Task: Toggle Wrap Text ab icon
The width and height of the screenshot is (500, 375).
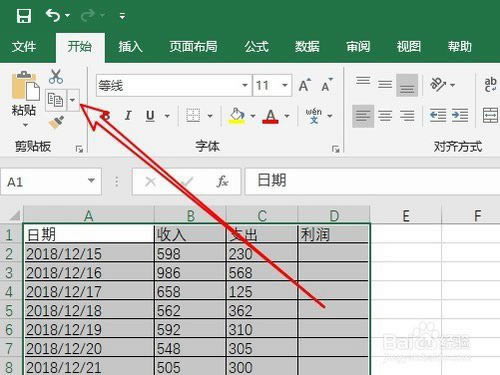Action: tap(490, 85)
